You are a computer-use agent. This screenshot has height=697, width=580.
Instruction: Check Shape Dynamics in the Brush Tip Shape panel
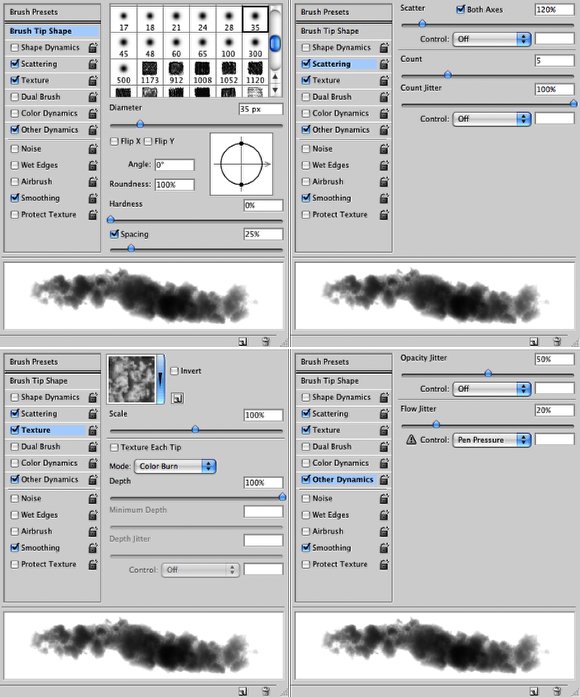tap(15, 47)
